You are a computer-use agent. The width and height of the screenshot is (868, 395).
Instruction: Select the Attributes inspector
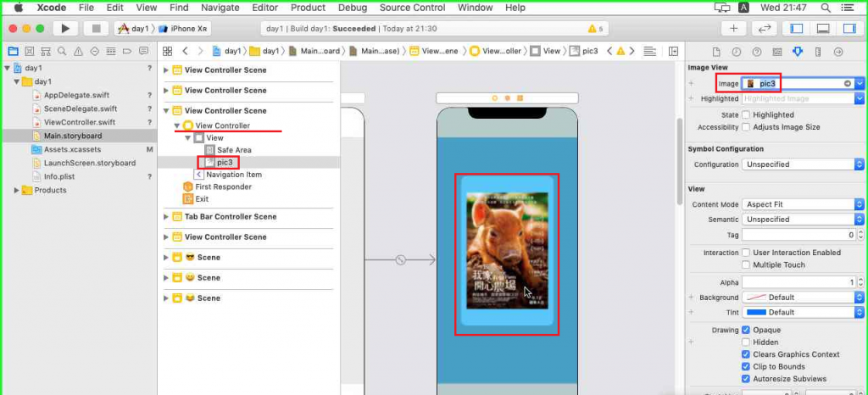click(797, 52)
